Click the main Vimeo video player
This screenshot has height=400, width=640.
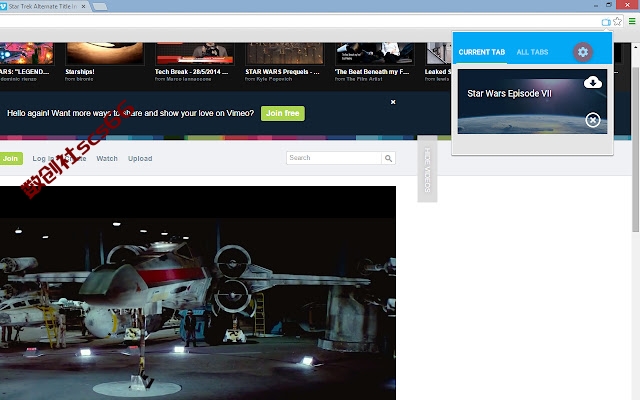click(x=198, y=293)
